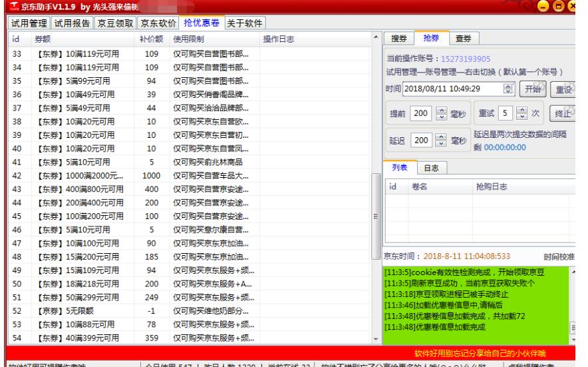Select row 49 【东券】15满109元可用

click(190, 270)
